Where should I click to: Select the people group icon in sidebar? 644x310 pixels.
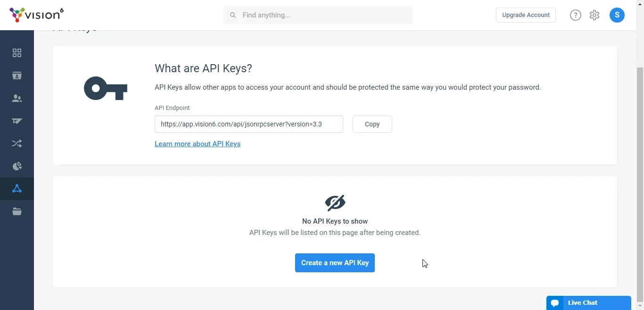point(17,98)
